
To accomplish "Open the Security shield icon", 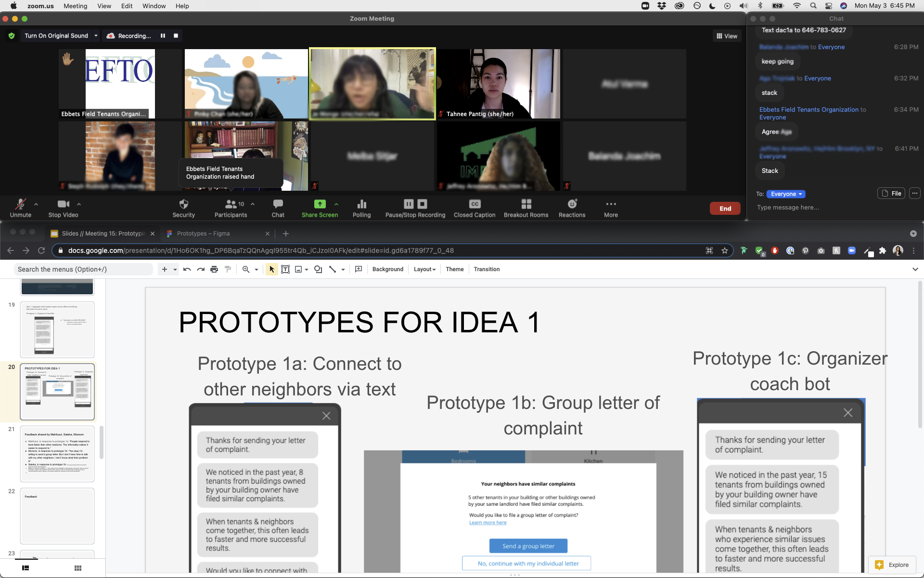I will point(183,204).
